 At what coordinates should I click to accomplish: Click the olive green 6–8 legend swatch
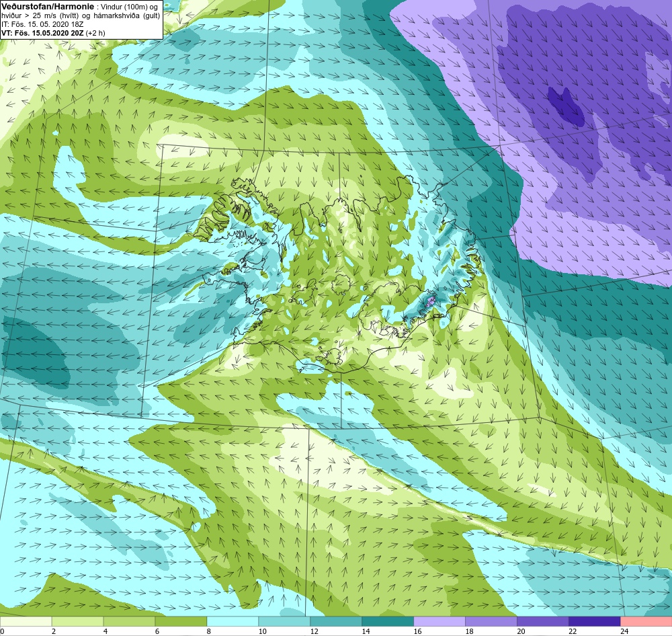coord(181,622)
